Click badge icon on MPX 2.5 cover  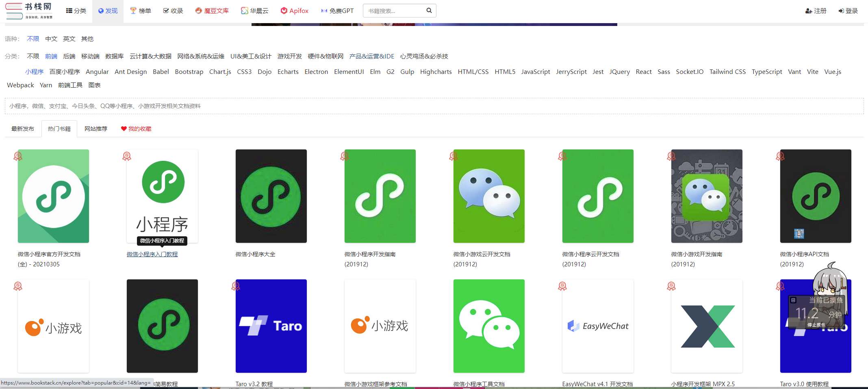pyautogui.click(x=671, y=286)
